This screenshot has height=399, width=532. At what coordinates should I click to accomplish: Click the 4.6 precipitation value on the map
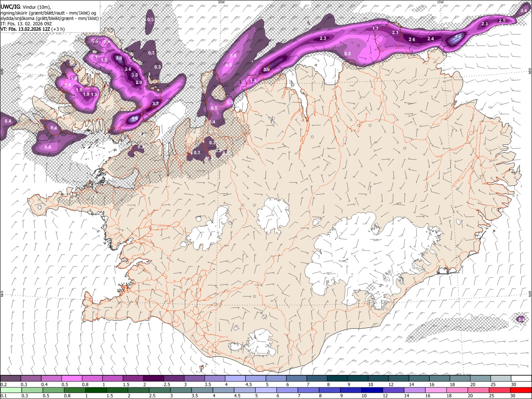coord(134,118)
